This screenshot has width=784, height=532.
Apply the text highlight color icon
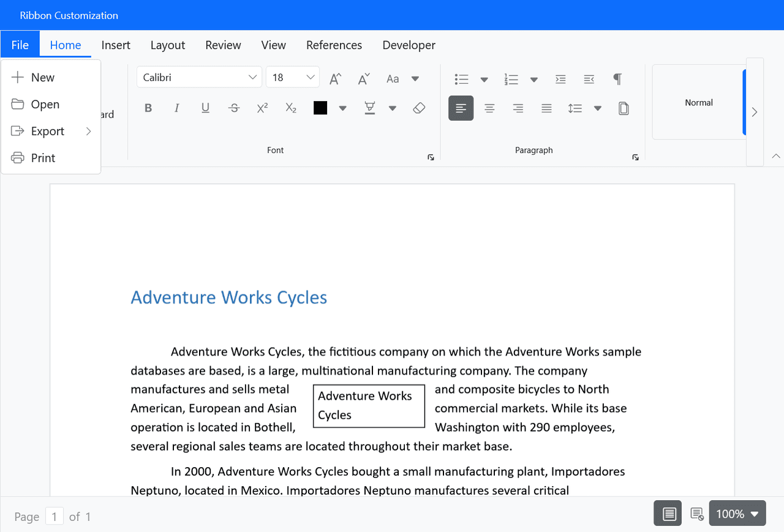click(x=370, y=108)
